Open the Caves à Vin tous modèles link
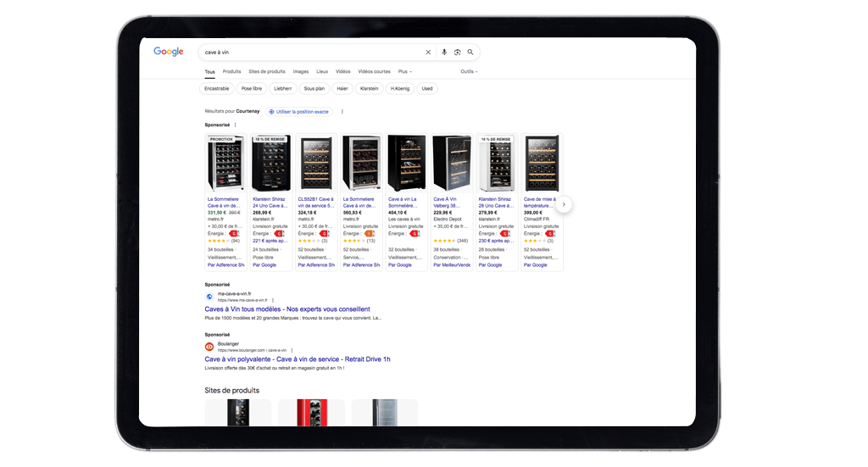The height and width of the screenshot is (467, 868). click(287, 309)
